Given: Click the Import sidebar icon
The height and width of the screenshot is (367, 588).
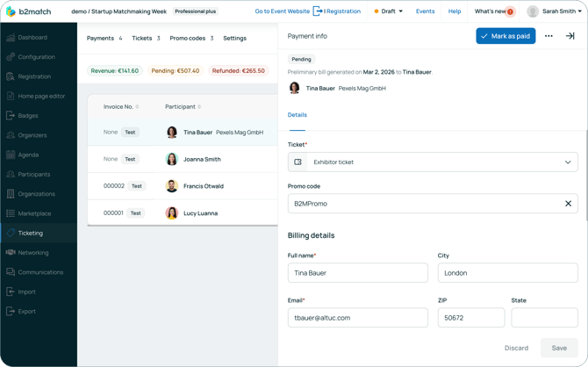Looking at the screenshot, I should click(x=11, y=291).
